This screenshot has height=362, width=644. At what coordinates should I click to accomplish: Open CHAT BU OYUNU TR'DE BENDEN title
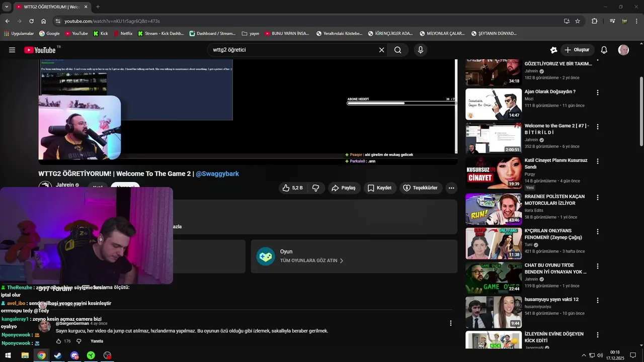(555, 268)
